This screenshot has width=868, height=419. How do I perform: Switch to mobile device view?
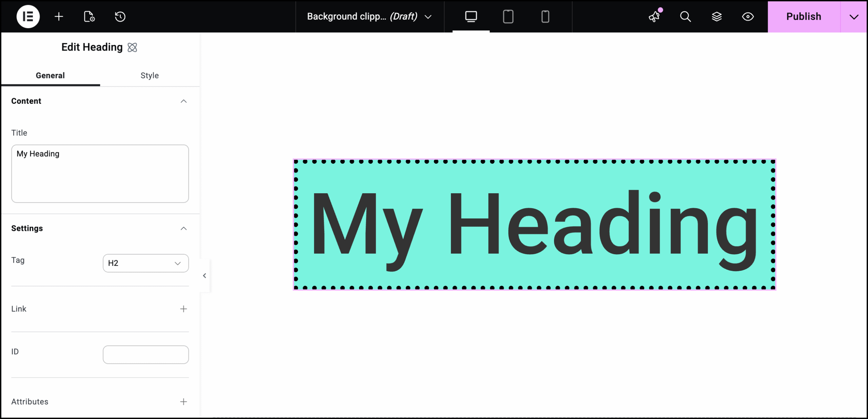coord(545,17)
